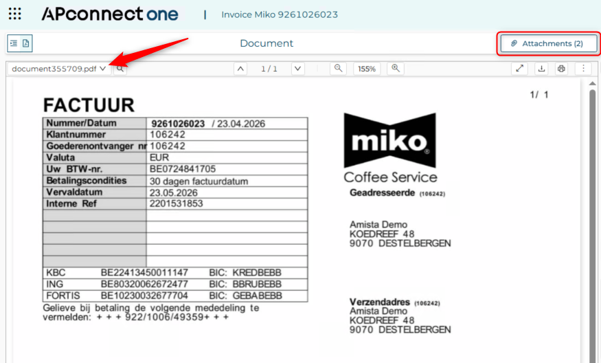Image resolution: width=601 pixels, height=363 pixels.
Task: Select the FORTIS IBAN BE10230032677704
Action: pyautogui.click(x=144, y=296)
